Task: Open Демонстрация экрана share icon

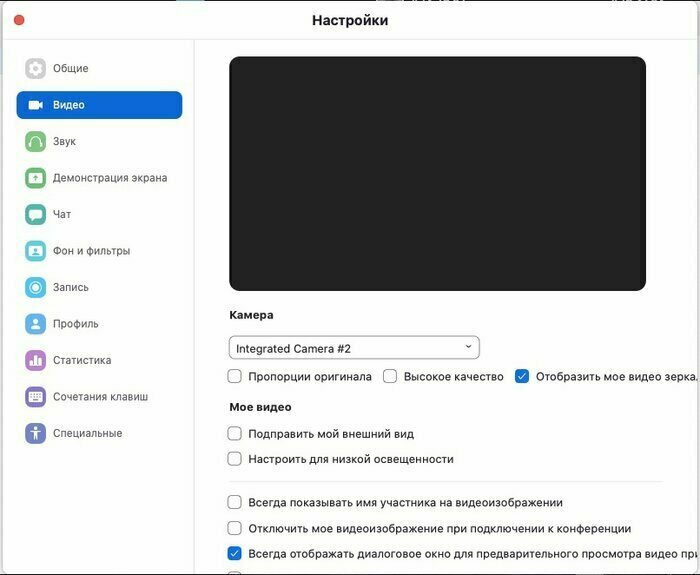Action: tap(35, 178)
